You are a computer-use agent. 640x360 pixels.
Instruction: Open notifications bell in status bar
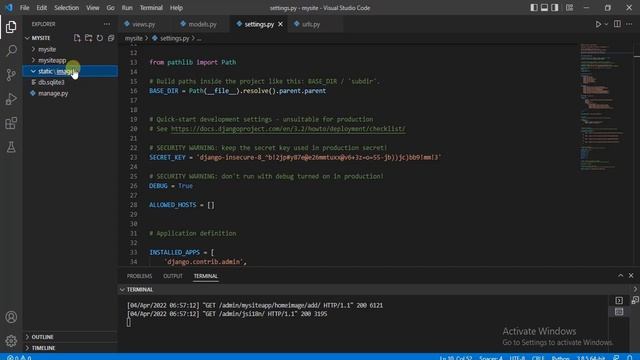click(x=630, y=358)
